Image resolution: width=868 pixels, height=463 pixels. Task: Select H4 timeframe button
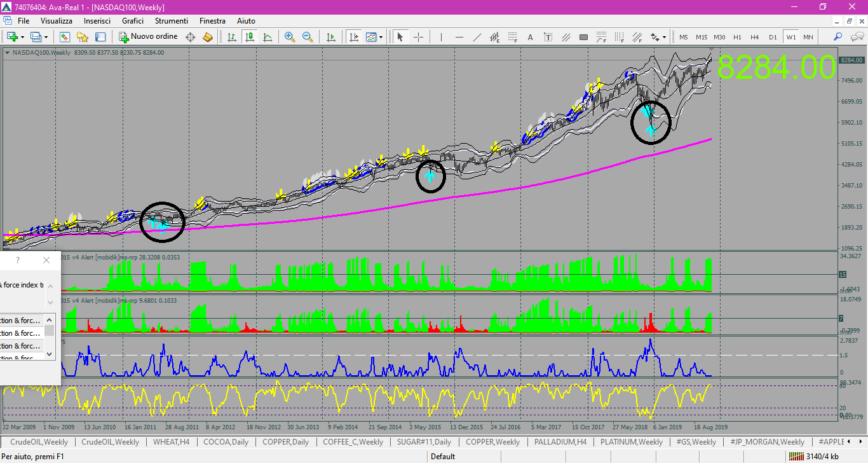point(755,37)
